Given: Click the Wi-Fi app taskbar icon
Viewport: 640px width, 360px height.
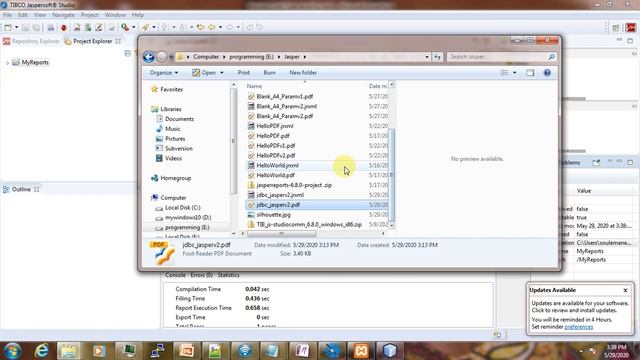Looking at the screenshot, I should [244, 351].
